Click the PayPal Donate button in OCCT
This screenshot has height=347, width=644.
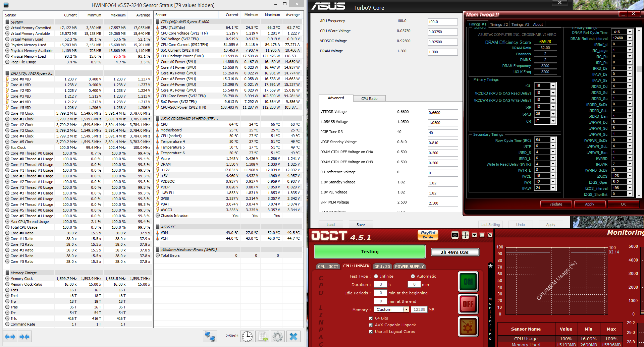pyautogui.click(x=428, y=235)
